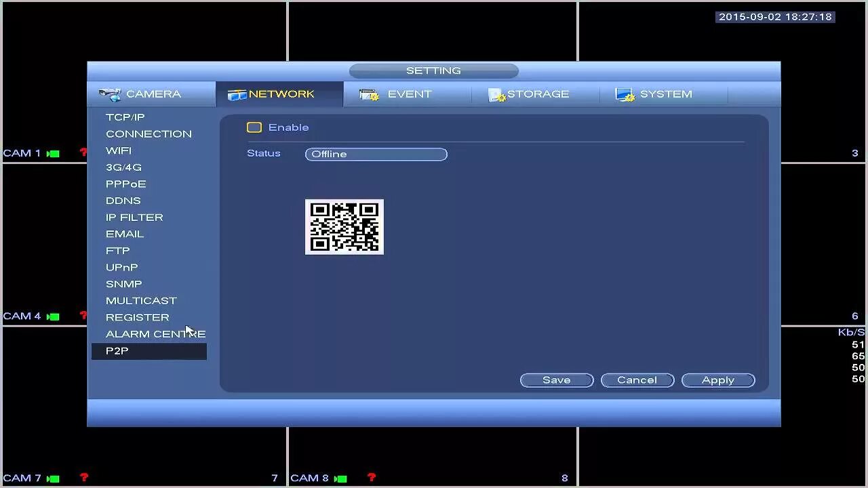The height and width of the screenshot is (488, 868).
Task: Open IP FILTER settings
Action: pos(134,218)
